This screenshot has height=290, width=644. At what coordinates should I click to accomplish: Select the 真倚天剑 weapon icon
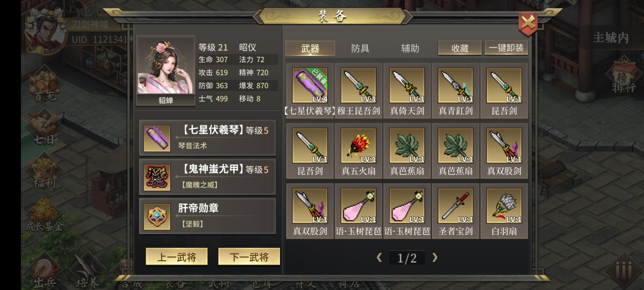click(407, 85)
